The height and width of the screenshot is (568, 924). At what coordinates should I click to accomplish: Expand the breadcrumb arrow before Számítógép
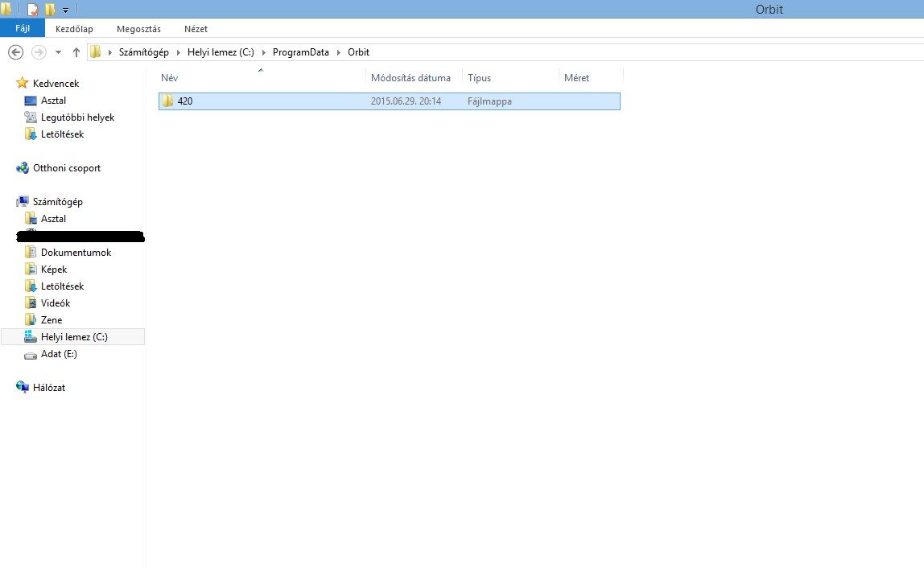[109, 52]
